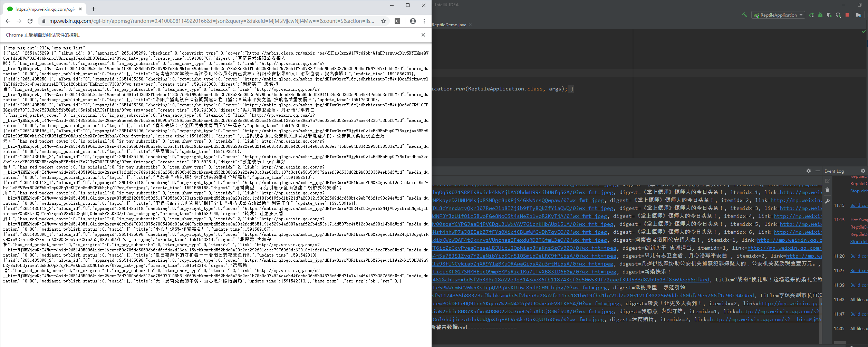Run with coverage in IntelliJ
The height and width of the screenshot is (347, 868).
[829, 15]
